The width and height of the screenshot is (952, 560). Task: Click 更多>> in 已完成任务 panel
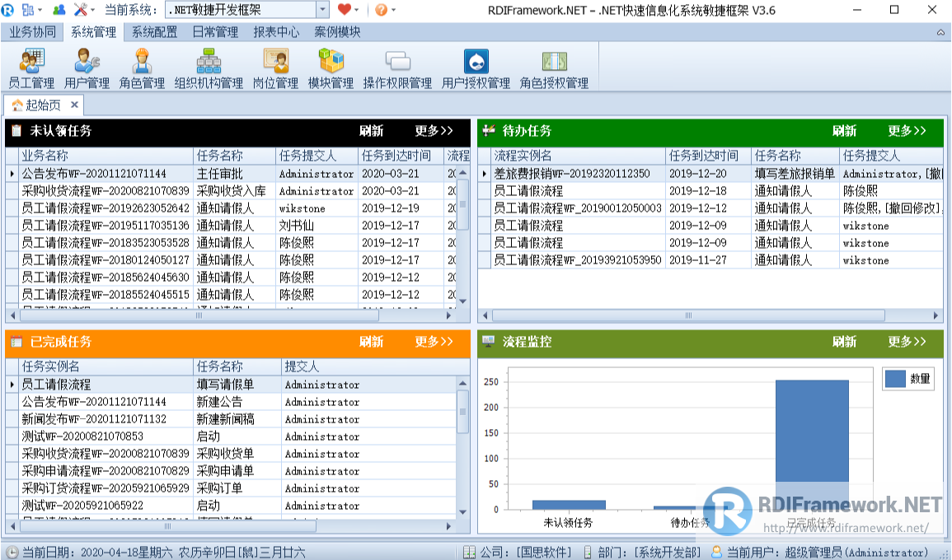[434, 343]
